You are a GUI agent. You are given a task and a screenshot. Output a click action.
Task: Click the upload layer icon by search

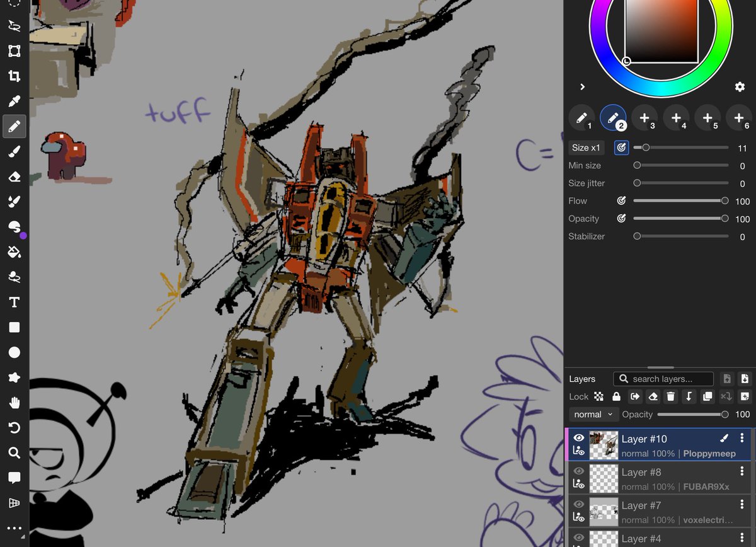coord(727,379)
